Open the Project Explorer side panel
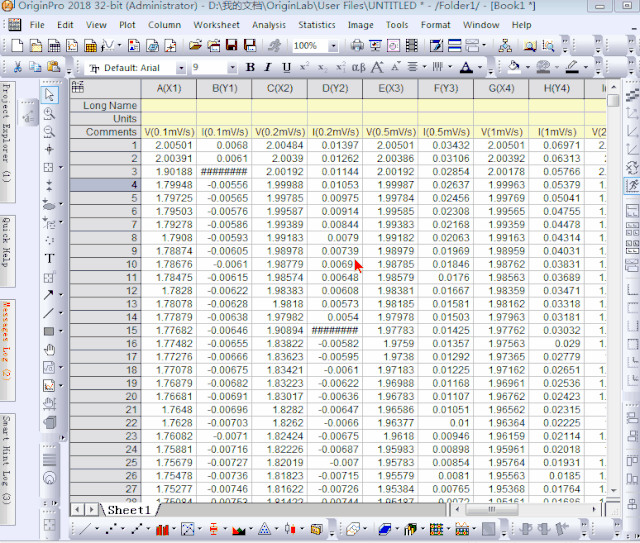Screen dimensions: 640x543 7,132
